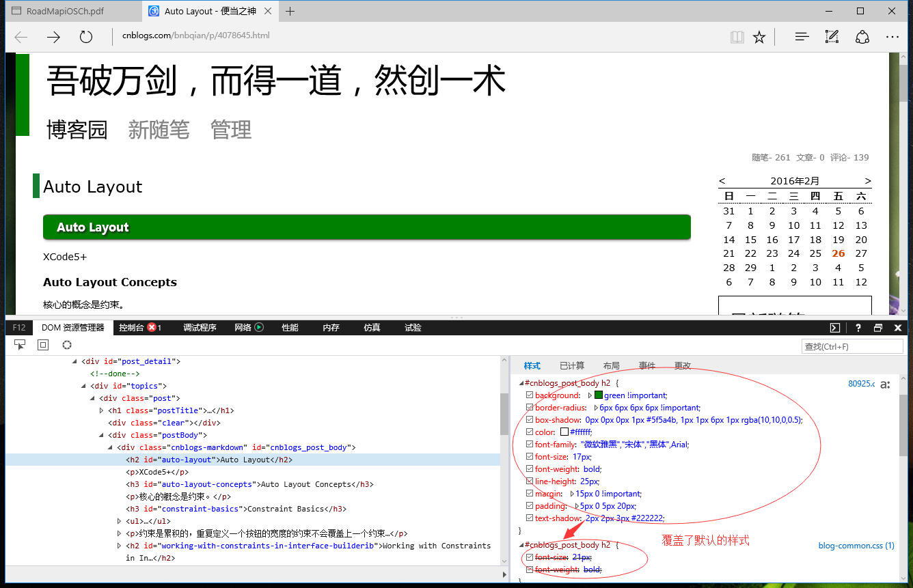
Task: Uncheck the color property checkbox
Action: click(x=530, y=432)
